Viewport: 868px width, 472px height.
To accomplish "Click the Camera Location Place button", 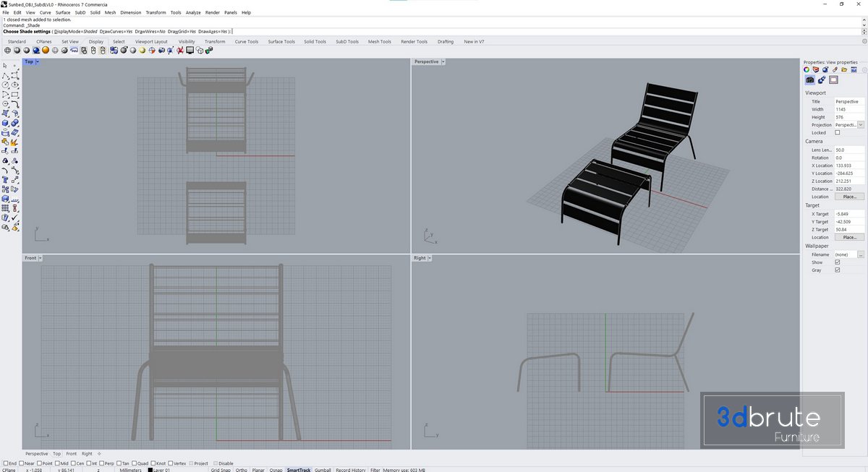I will (x=849, y=197).
